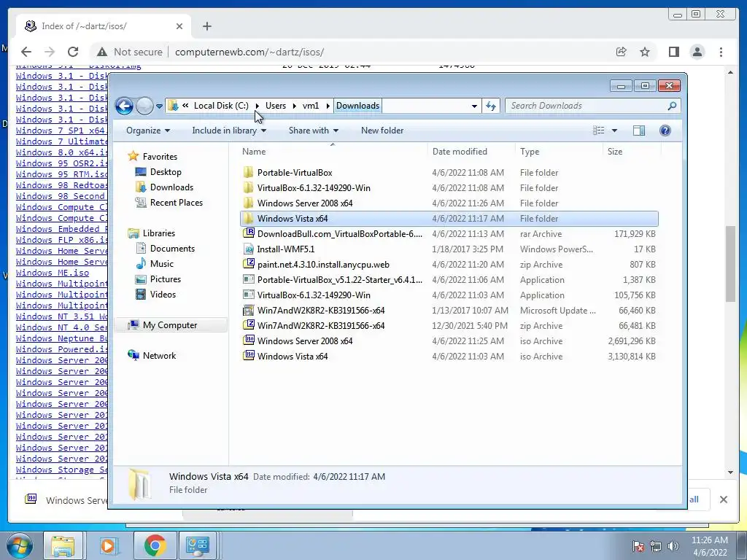Select Recent Places under Favorites

[177, 203]
